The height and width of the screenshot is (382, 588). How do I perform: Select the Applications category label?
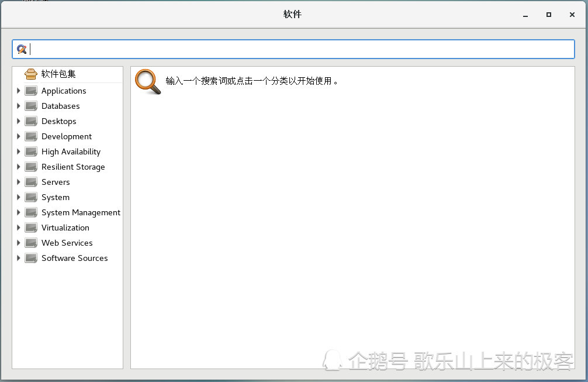click(64, 91)
